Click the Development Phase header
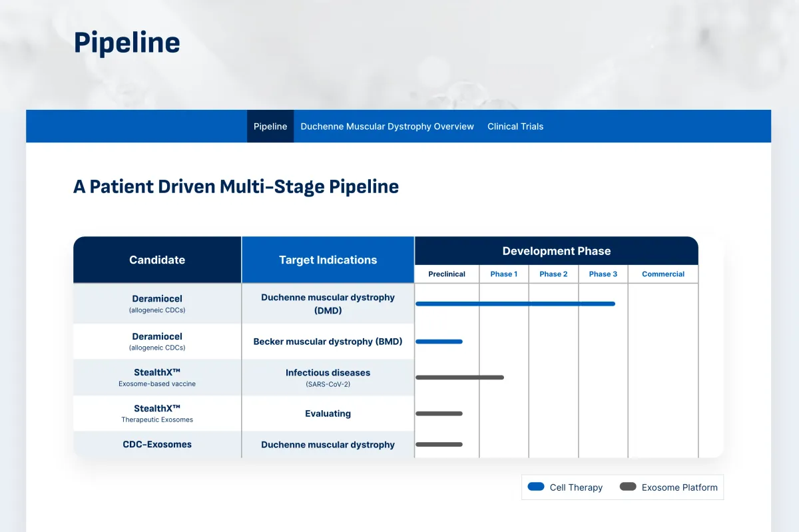Viewport: 799px width, 532px height. pos(557,251)
